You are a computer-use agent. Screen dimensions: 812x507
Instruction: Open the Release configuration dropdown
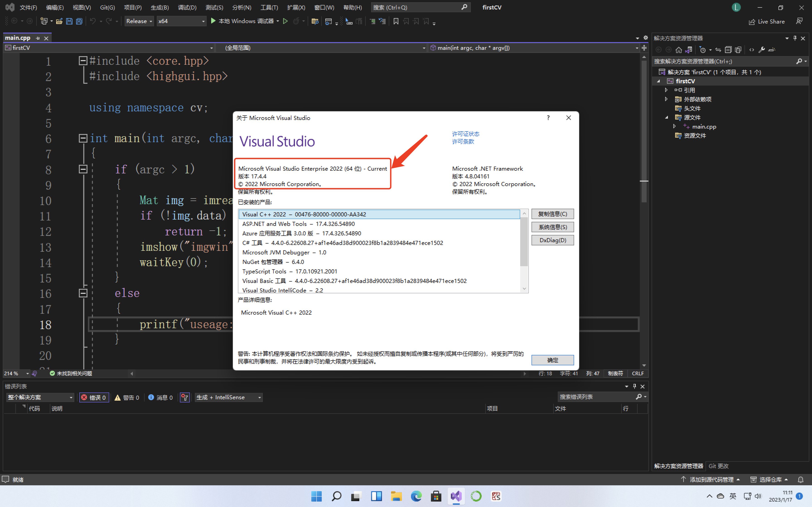(x=139, y=21)
